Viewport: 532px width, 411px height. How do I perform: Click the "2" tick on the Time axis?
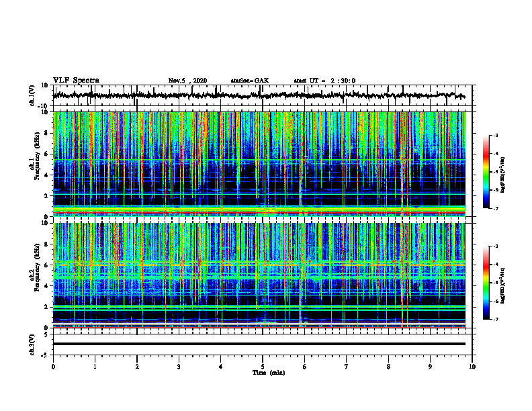click(x=137, y=367)
